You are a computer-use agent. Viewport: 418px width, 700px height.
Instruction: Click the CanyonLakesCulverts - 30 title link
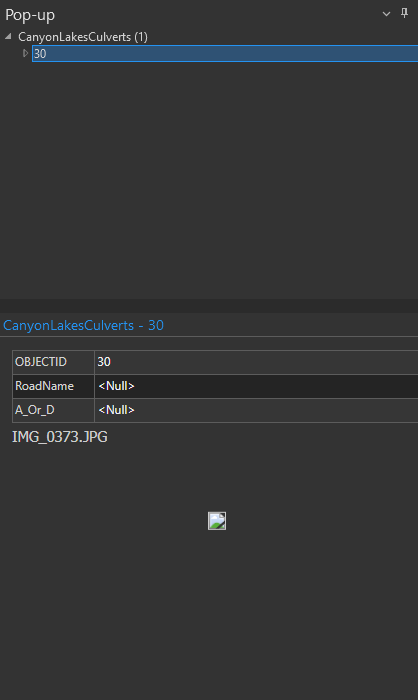pos(84,325)
